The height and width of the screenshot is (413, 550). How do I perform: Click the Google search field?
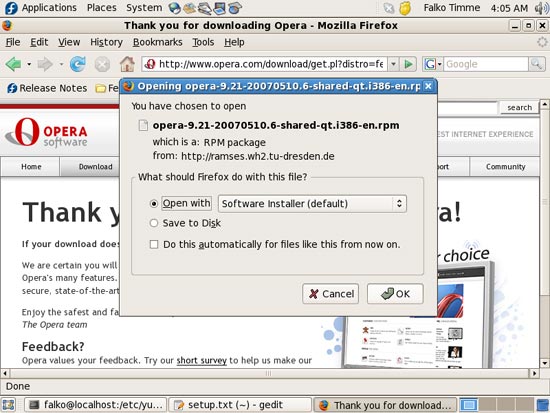485,64
